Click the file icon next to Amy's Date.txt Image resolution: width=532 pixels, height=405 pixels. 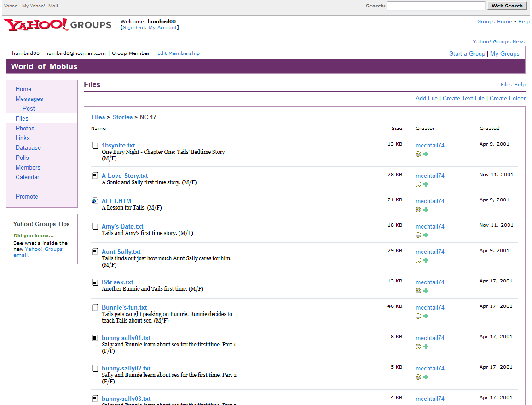[x=95, y=226]
